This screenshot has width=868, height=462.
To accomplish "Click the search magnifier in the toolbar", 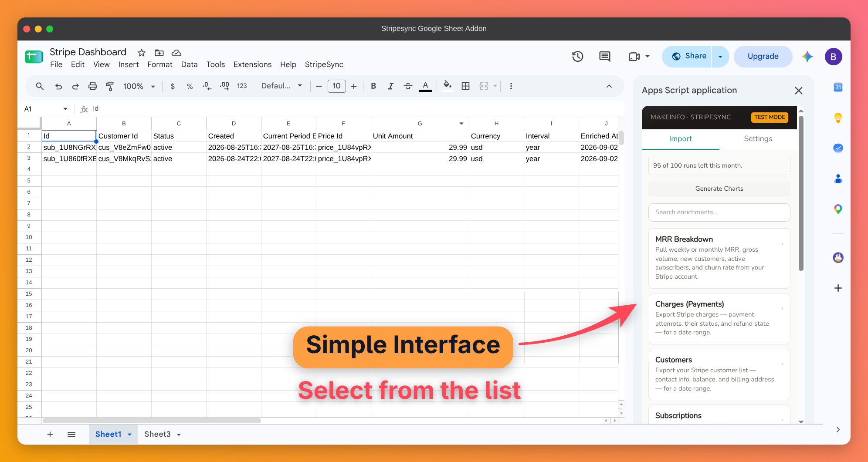I will (40, 86).
